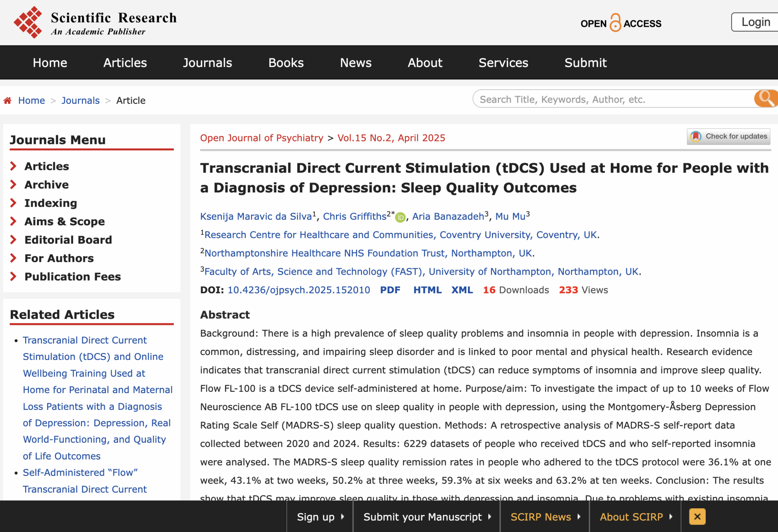This screenshot has height=532, width=778.
Task: Expand the Submit your Manuscript arrow
Action: click(490, 517)
